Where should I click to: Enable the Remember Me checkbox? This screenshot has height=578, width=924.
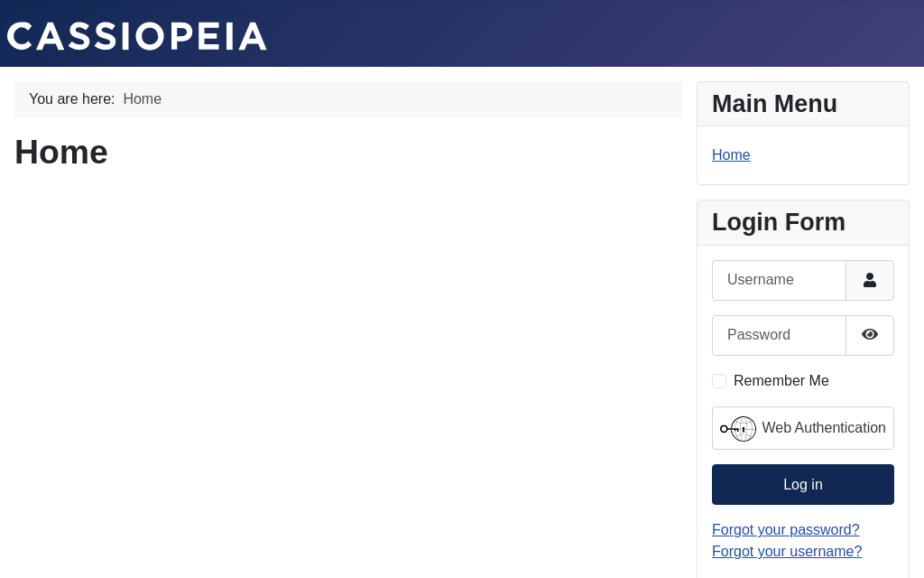click(x=719, y=381)
